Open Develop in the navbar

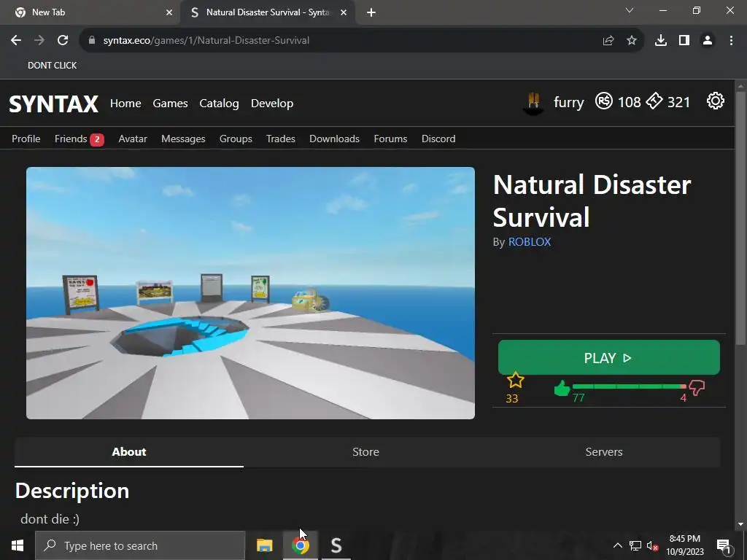point(272,104)
